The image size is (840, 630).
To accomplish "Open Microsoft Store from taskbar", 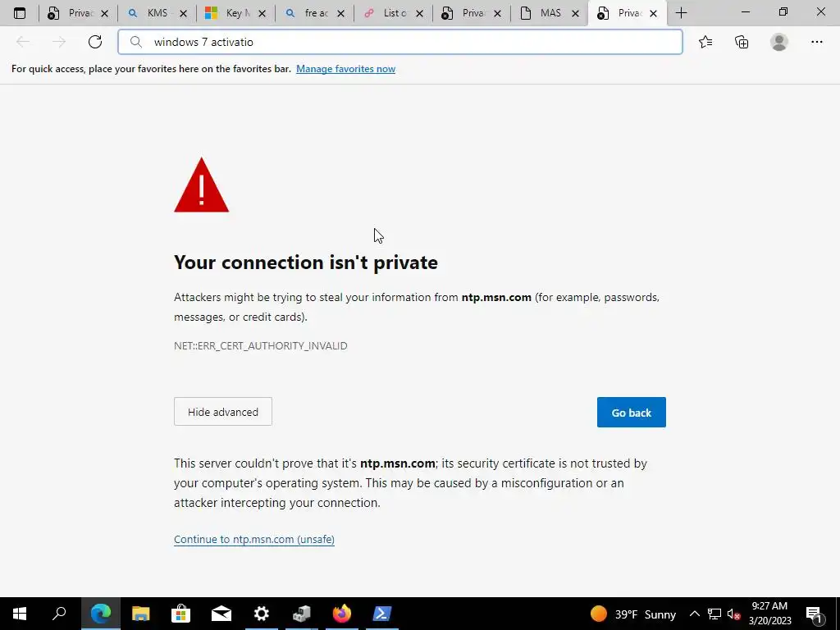I will [180, 614].
